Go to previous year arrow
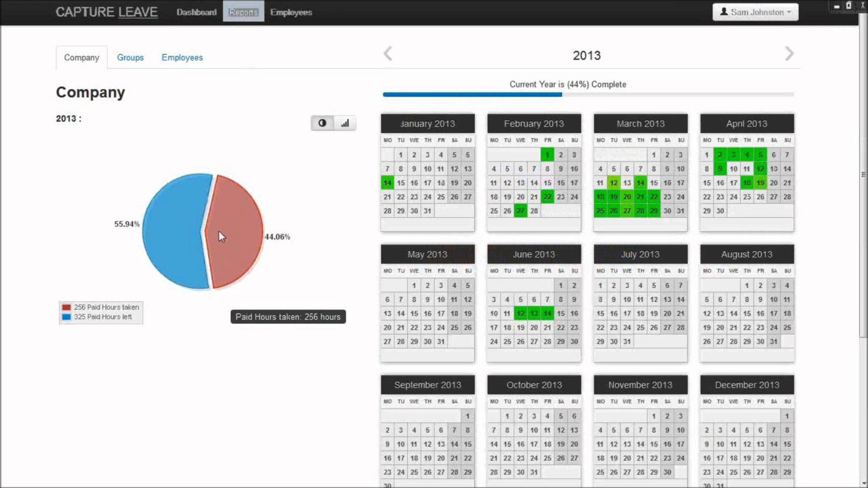The height and width of the screenshot is (488, 868). pos(388,54)
